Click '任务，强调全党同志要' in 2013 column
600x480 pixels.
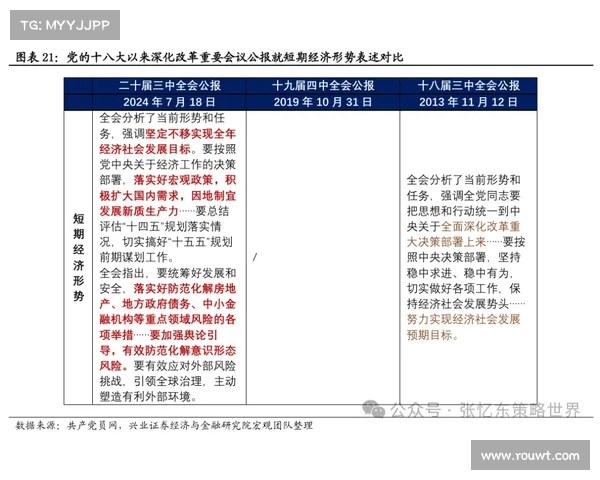click(x=463, y=196)
